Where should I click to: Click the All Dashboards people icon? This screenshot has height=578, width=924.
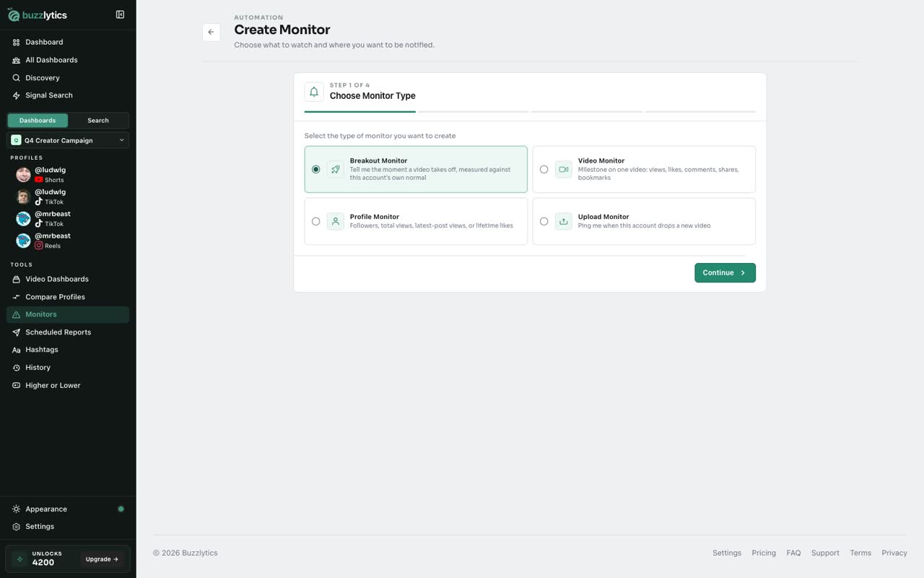point(17,60)
